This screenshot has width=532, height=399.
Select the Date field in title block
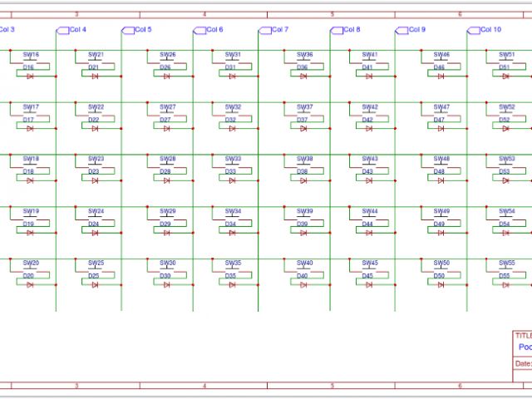(x=523, y=363)
